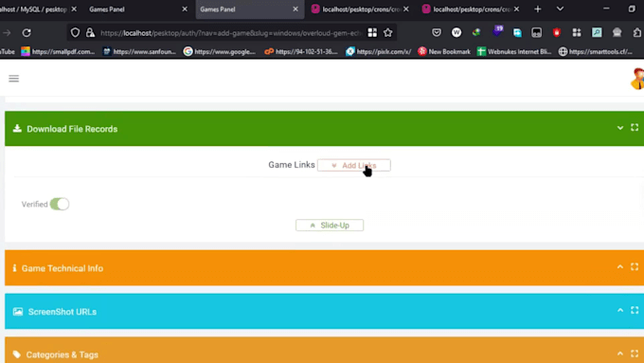Open a new browser tab

(538, 9)
